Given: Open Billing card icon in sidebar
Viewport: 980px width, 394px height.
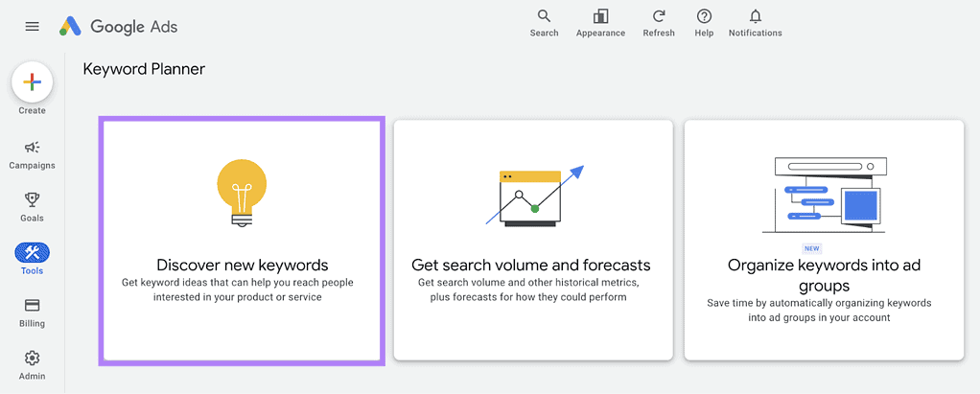Looking at the screenshot, I should (32, 313).
